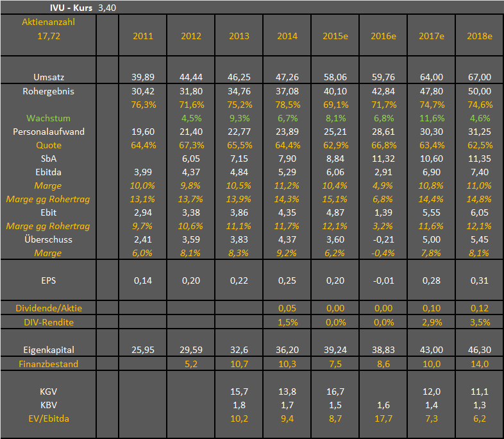Select SbA value 11,32
The width and height of the screenshot is (504, 439).
[383, 159]
